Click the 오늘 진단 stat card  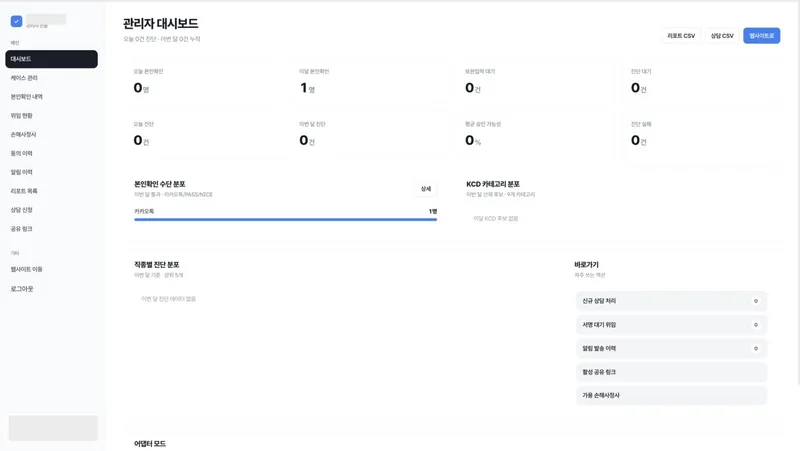click(x=203, y=135)
